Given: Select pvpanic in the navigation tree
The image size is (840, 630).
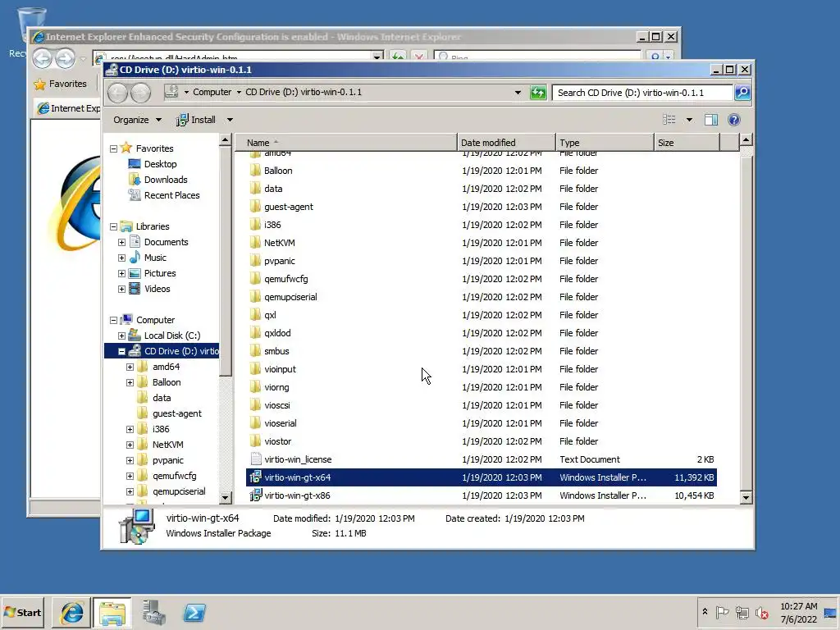Looking at the screenshot, I should (167, 460).
